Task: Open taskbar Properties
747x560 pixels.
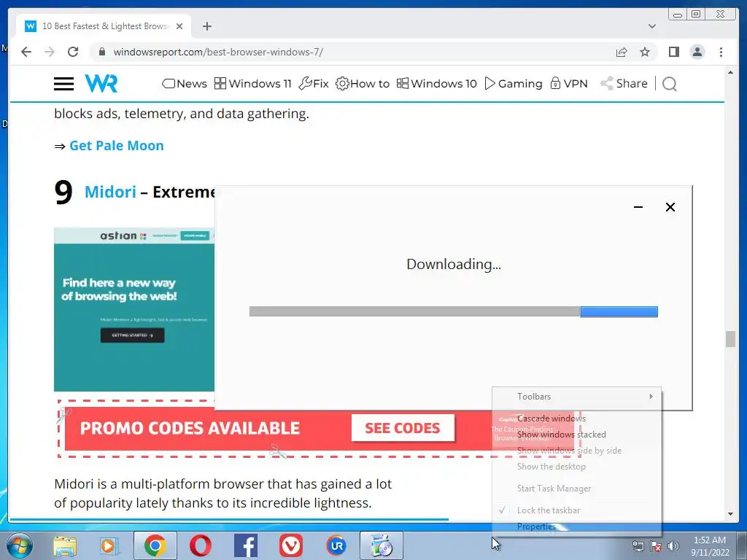Action: (576, 526)
